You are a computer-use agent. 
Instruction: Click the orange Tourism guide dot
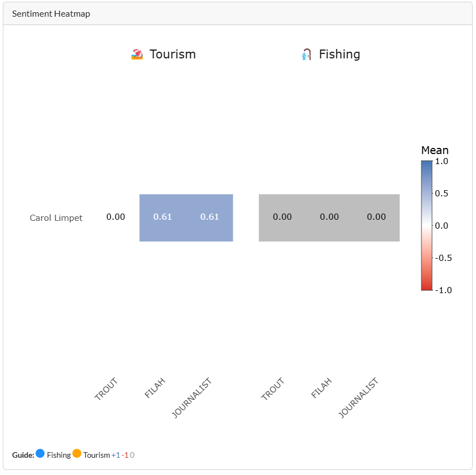pyautogui.click(x=77, y=454)
